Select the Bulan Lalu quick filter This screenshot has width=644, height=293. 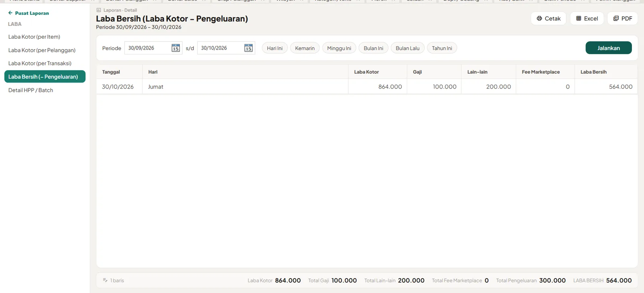tap(408, 48)
